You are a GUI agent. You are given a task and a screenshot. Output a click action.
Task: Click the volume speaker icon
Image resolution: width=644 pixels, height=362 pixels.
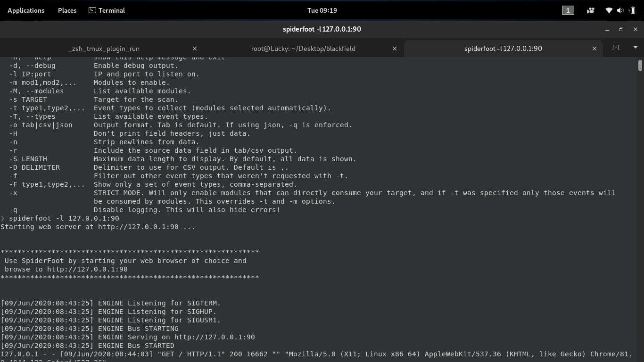(x=620, y=10)
